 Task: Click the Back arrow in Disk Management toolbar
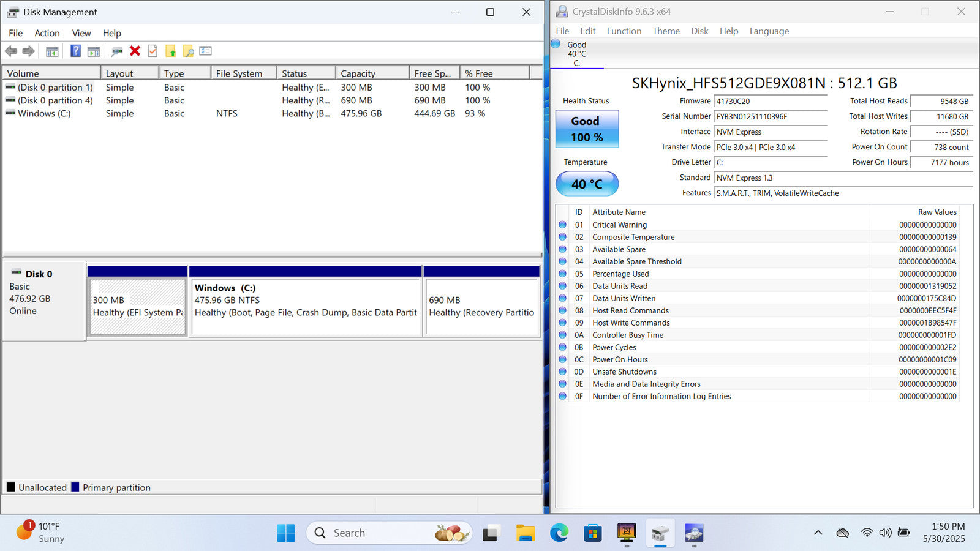(x=11, y=51)
